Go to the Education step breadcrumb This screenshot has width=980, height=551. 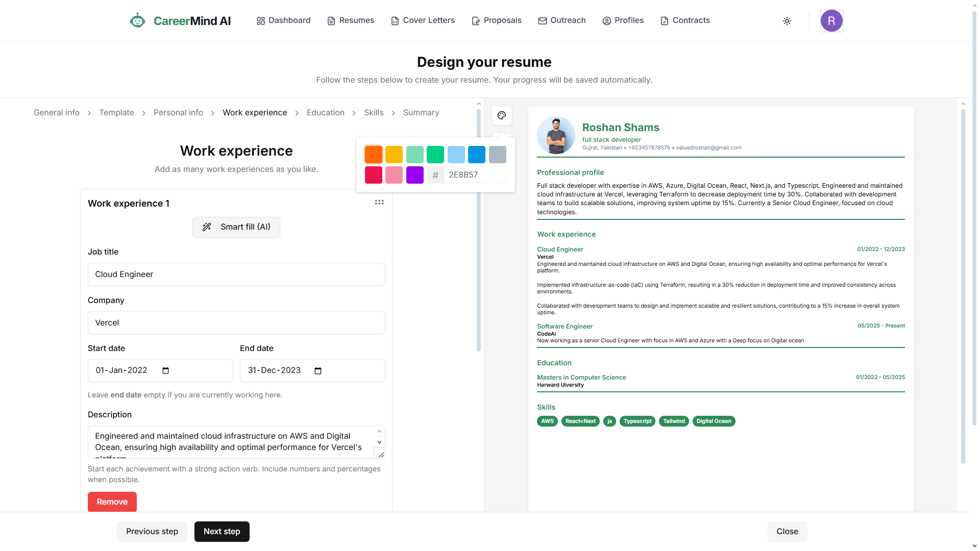325,113
